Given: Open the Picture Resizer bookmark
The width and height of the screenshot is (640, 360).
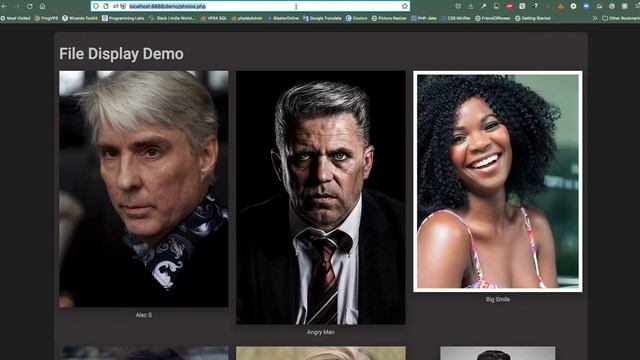Looking at the screenshot, I should point(389,18).
